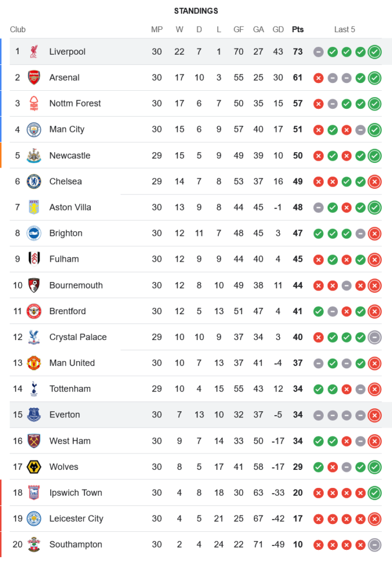
Task: Click the GD column header
Action: click(x=278, y=29)
